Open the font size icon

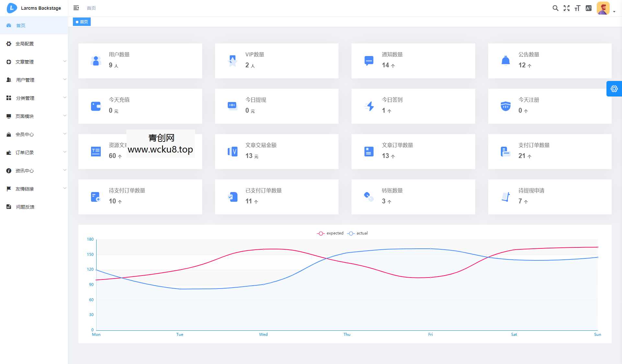point(577,8)
